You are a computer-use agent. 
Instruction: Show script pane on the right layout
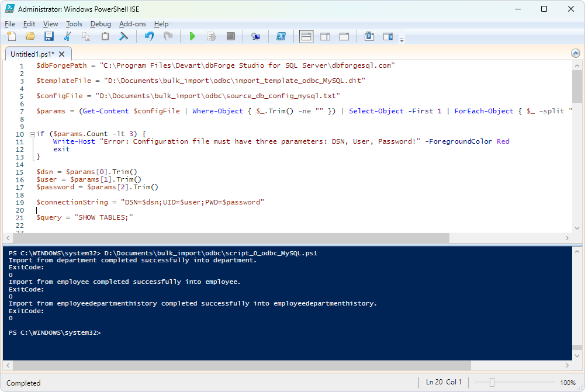click(x=326, y=36)
